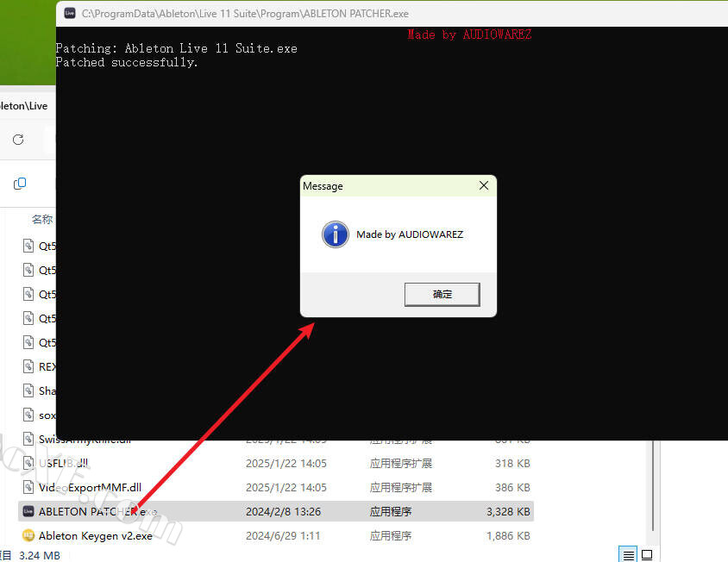Viewport: 728px width, 562px height.
Task: Click the 3.24 MB status bar entry
Action: tap(40, 555)
